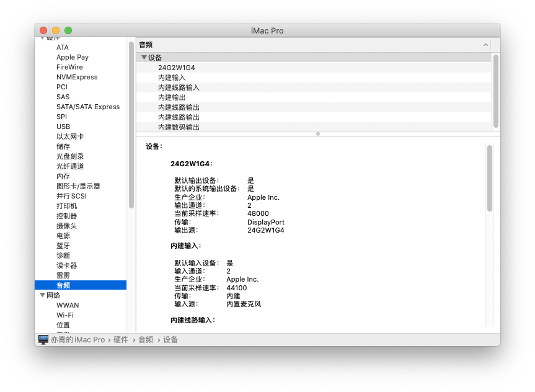
Task: Collapse the 设备 disclosure triangle in the list
Action: tap(144, 57)
